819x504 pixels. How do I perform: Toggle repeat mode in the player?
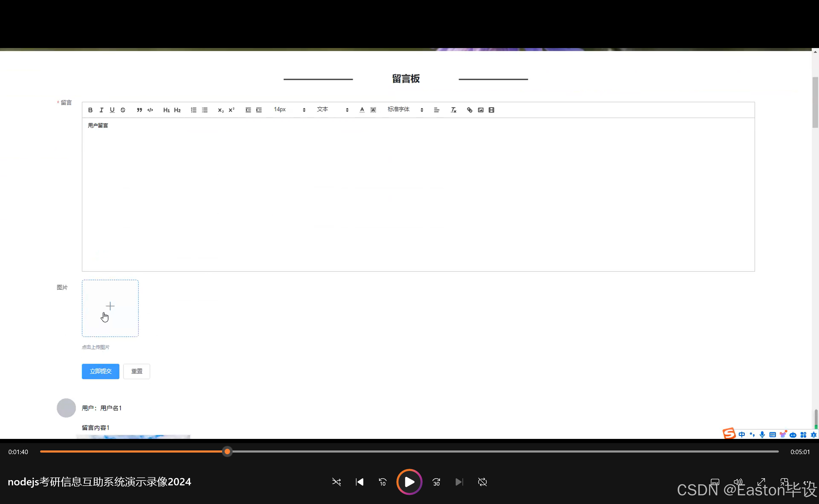tap(482, 482)
